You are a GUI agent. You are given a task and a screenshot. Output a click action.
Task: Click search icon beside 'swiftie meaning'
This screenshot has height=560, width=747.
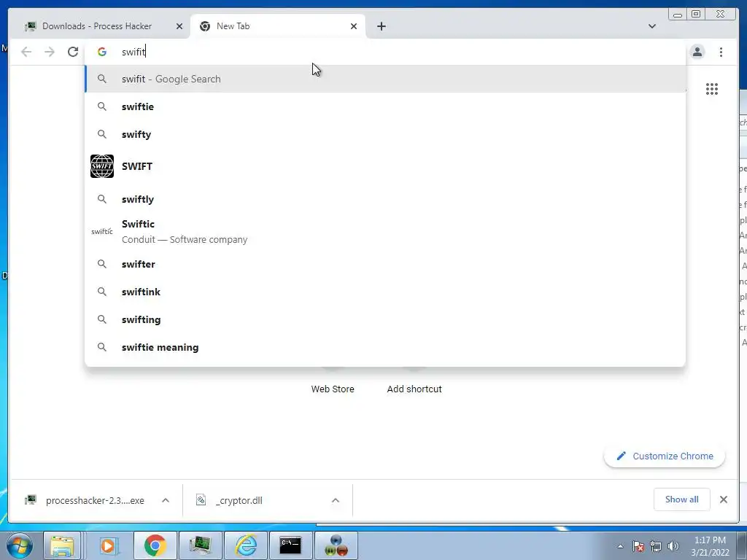click(102, 347)
